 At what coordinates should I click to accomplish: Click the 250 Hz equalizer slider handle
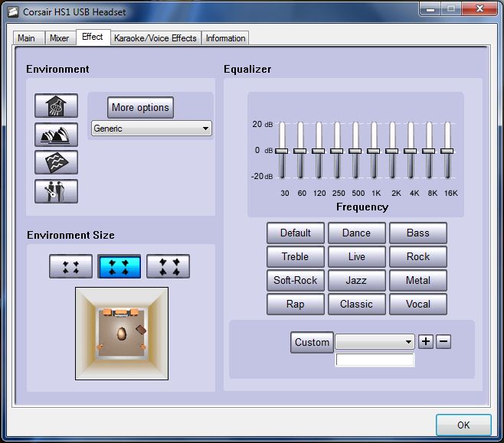(x=336, y=151)
